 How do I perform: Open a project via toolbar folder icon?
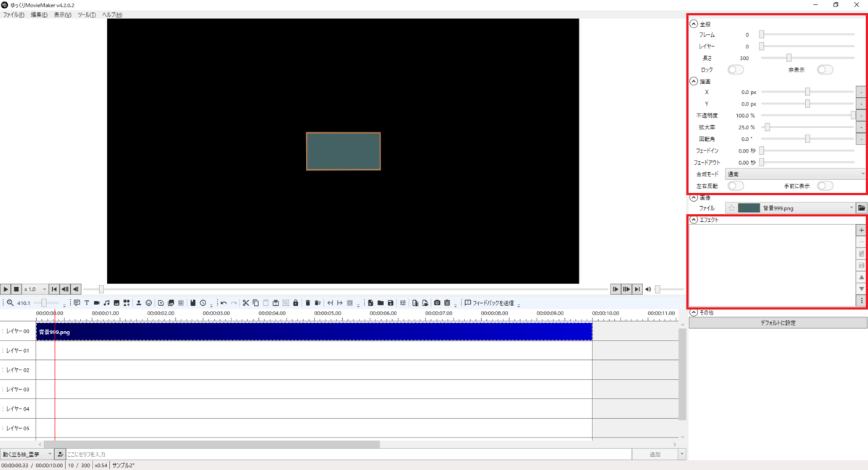(380, 303)
